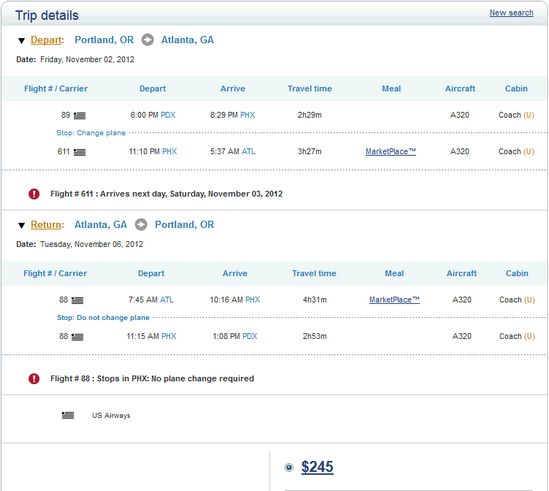This screenshot has width=549, height=491.
Task: Click travel time 4h31m
Action: (x=315, y=300)
